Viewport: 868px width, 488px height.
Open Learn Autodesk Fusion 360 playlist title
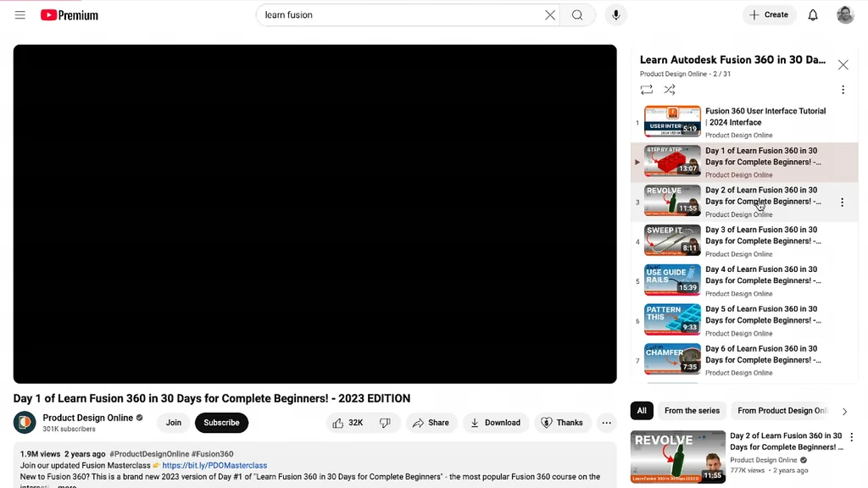pos(732,60)
